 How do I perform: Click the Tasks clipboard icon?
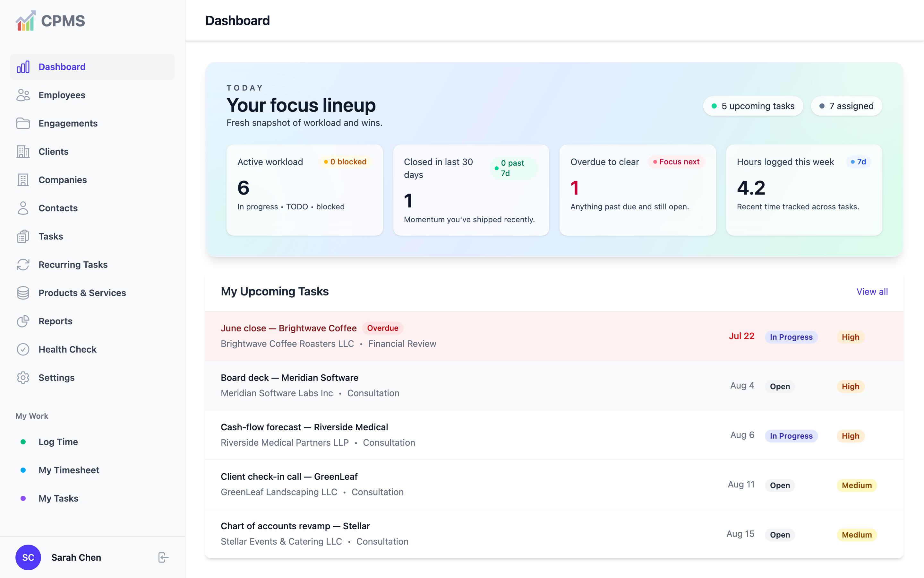(x=23, y=237)
